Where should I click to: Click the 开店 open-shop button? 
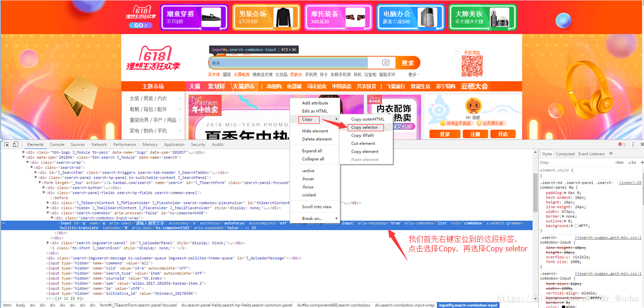click(503, 134)
